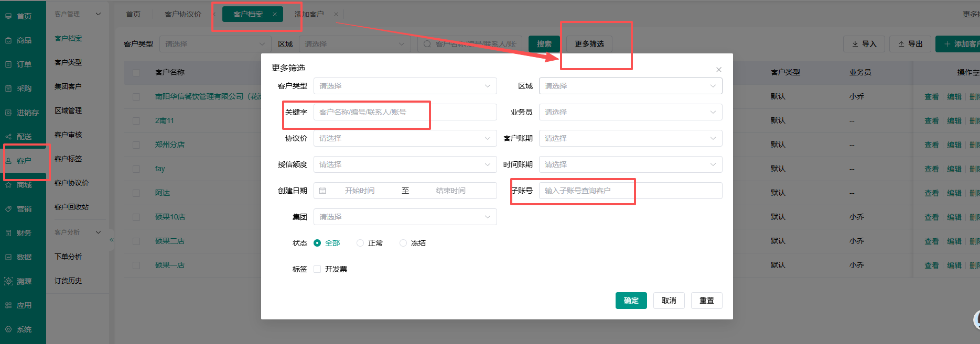Screen dimensions: 980x344
Task: Toggle the select-all checkbox in the table header
Action: click(136, 72)
